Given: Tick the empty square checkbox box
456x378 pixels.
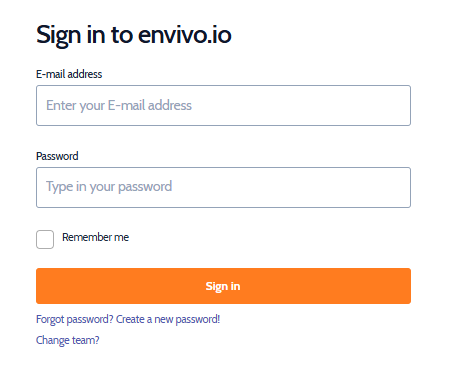Looking at the screenshot, I should coord(45,239).
